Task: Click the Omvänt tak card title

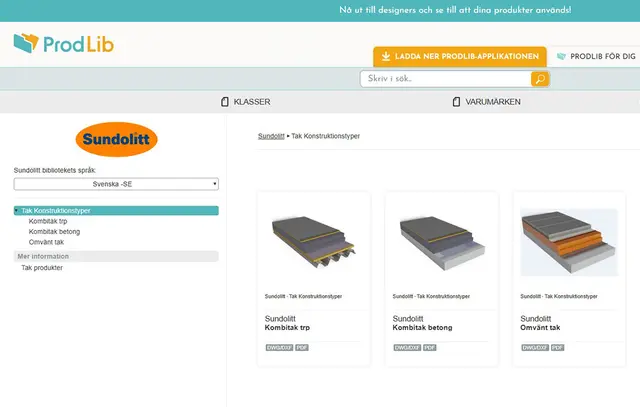Action: [x=540, y=328]
